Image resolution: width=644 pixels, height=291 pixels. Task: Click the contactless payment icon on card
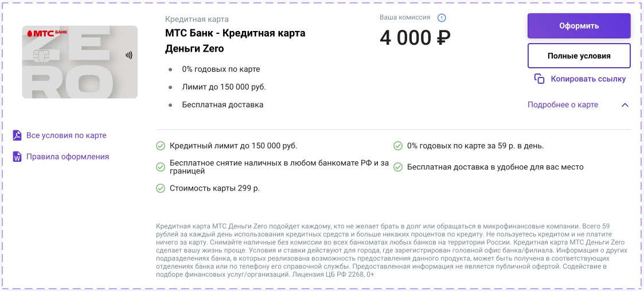click(x=128, y=56)
